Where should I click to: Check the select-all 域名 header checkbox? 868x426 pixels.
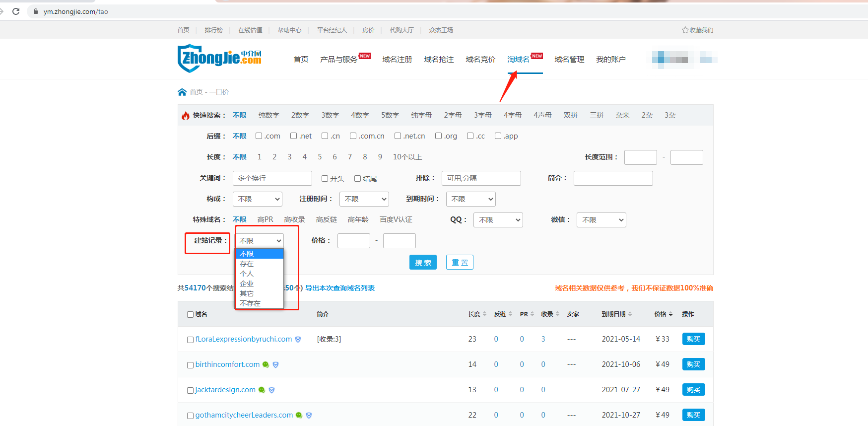pos(190,314)
